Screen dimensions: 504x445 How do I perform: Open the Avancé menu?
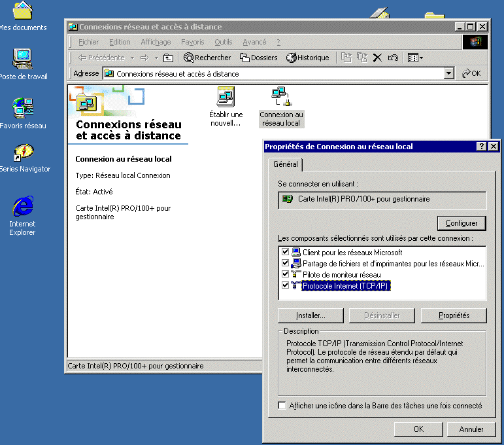coord(254,42)
